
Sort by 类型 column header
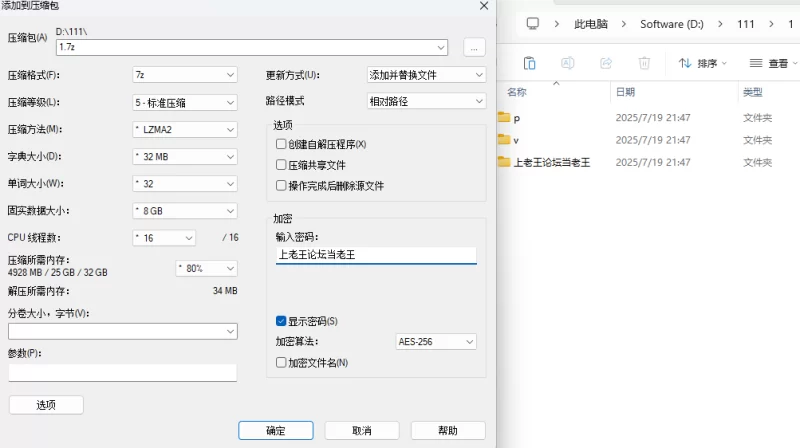[753, 92]
